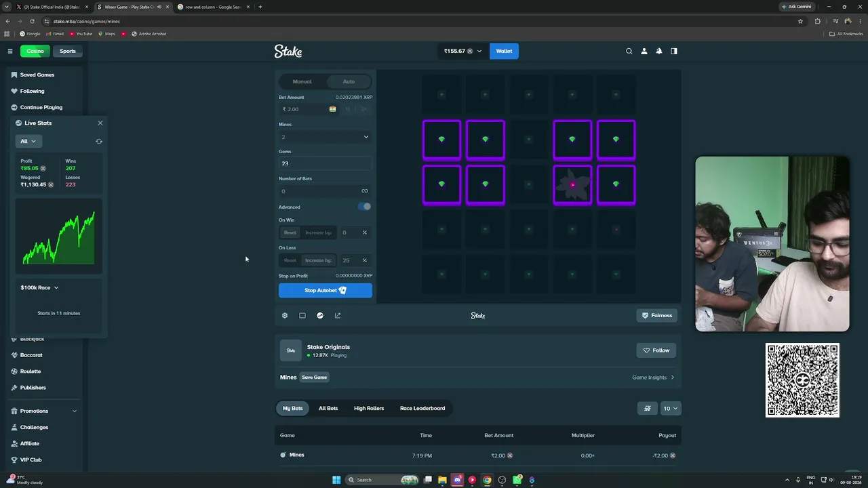The width and height of the screenshot is (868, 488).
Task: Double the bet amount with 2× button
Action: 363,109
